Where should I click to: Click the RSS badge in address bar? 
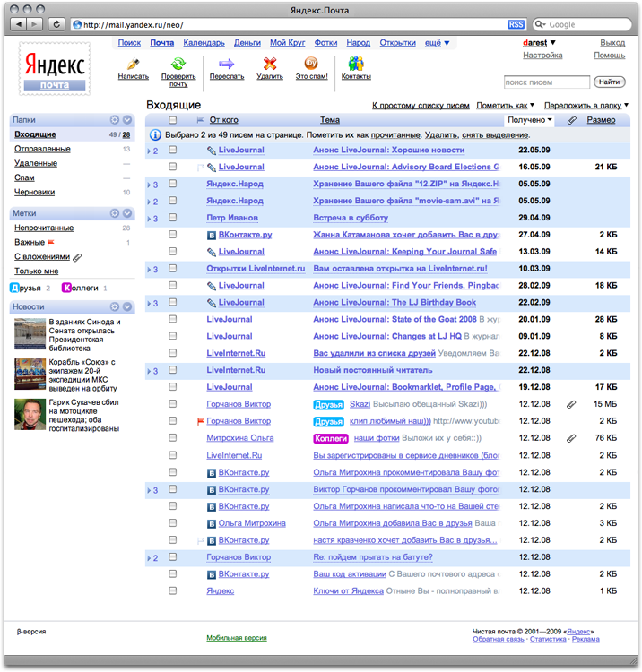516,24
